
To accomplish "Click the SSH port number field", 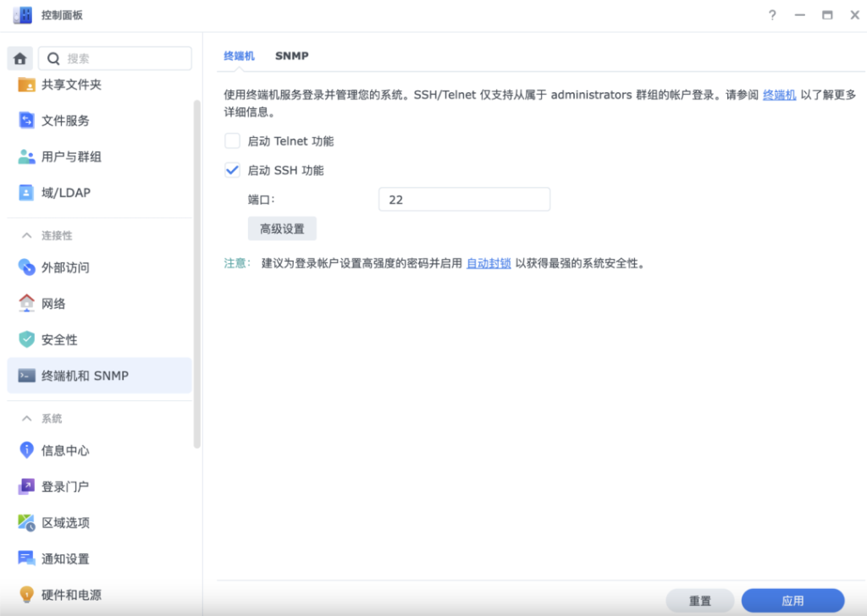I will click(464, 200).
